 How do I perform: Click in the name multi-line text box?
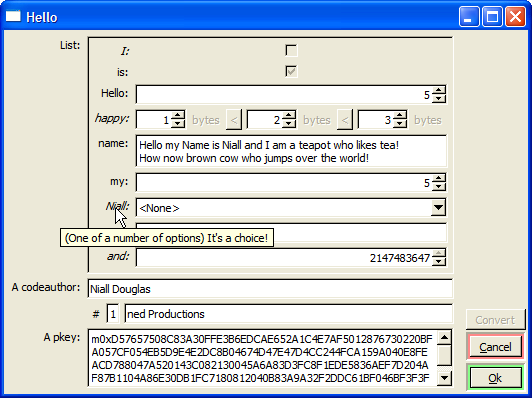[291, 151]
